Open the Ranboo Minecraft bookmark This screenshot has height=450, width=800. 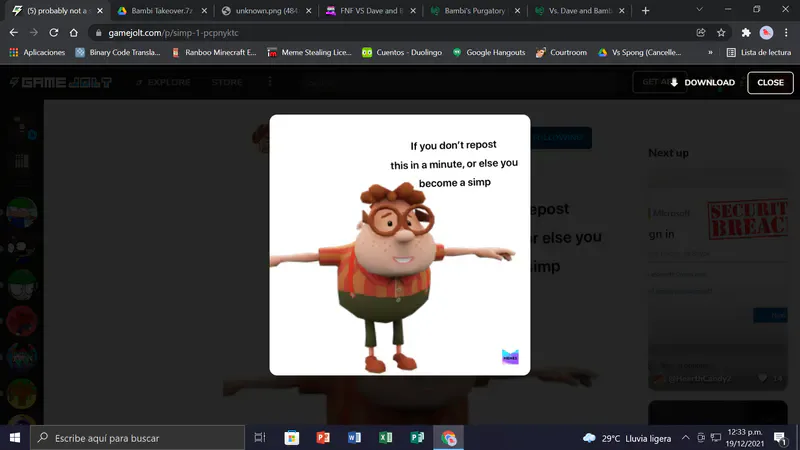[x=214, y=53]
